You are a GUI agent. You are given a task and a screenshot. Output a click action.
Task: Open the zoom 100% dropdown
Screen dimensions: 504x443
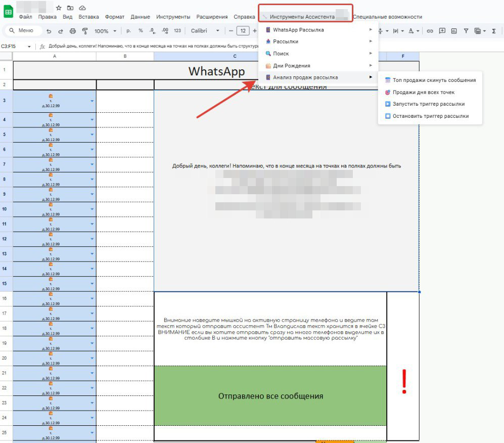[x=105, y=31]
